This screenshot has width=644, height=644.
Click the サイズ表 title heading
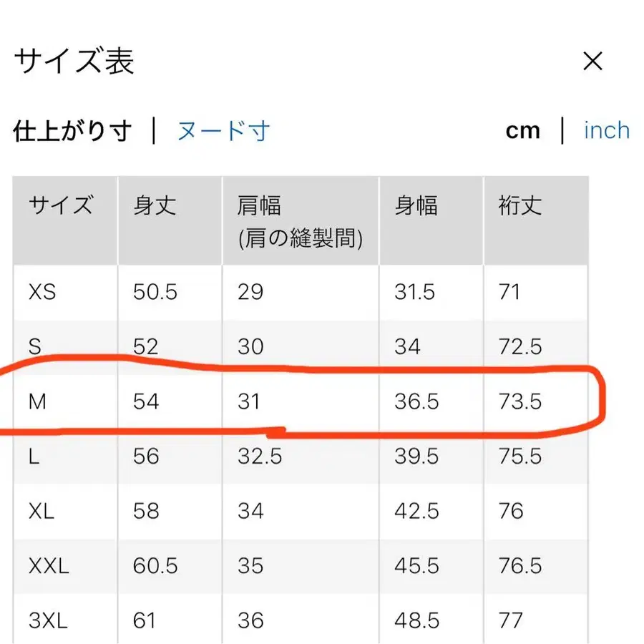click(x=74, y=62)
